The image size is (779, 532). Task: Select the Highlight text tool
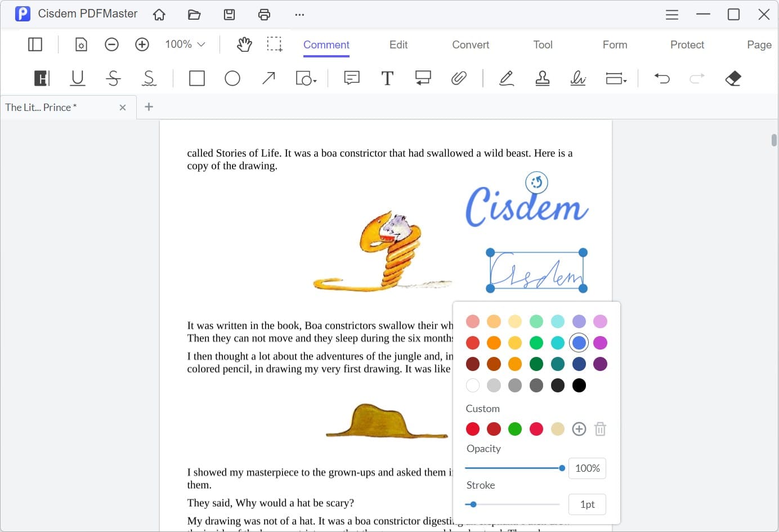41,78
